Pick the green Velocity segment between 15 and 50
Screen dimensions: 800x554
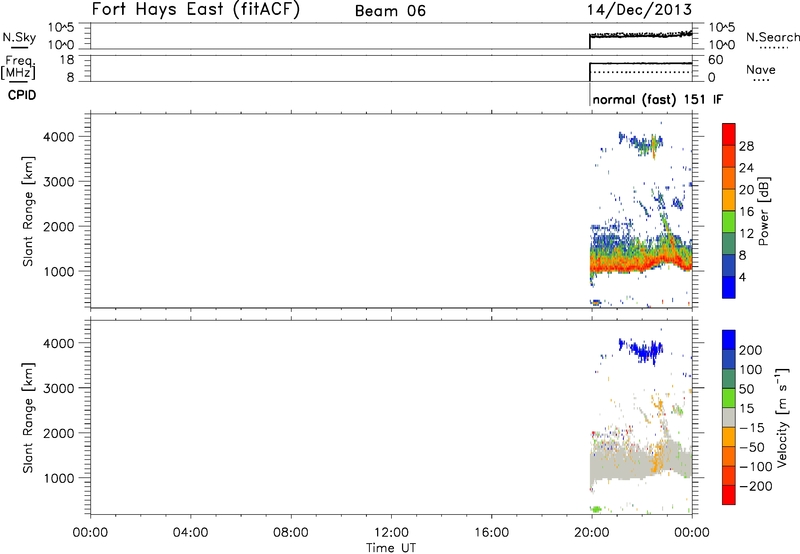point(729,398)
